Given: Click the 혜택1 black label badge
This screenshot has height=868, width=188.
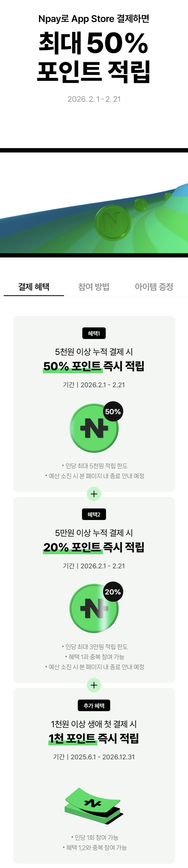Looking at the screenshot, I should coord(94,333).
